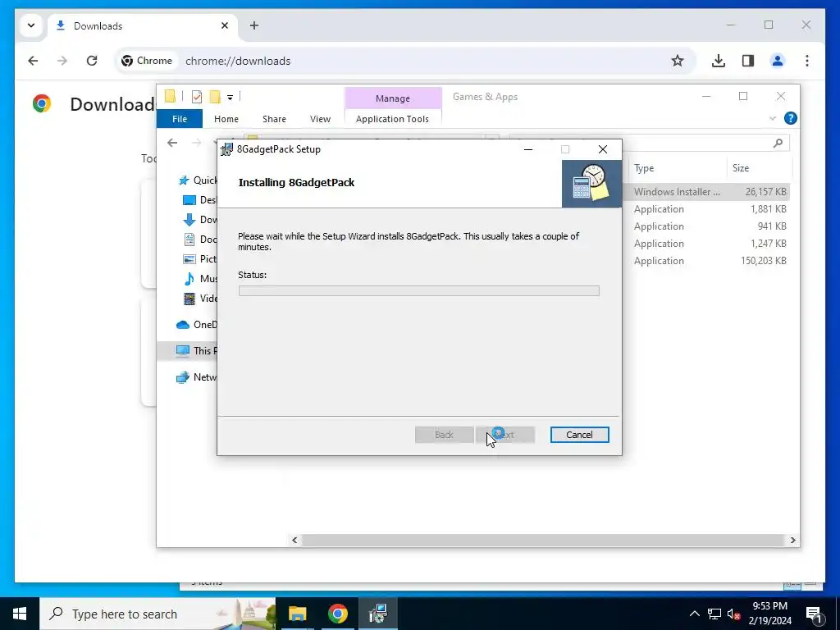This screenshot has height=630, width=840.
Task: Cancel the 8GadgetPack installation
Action: coord(579,435)
